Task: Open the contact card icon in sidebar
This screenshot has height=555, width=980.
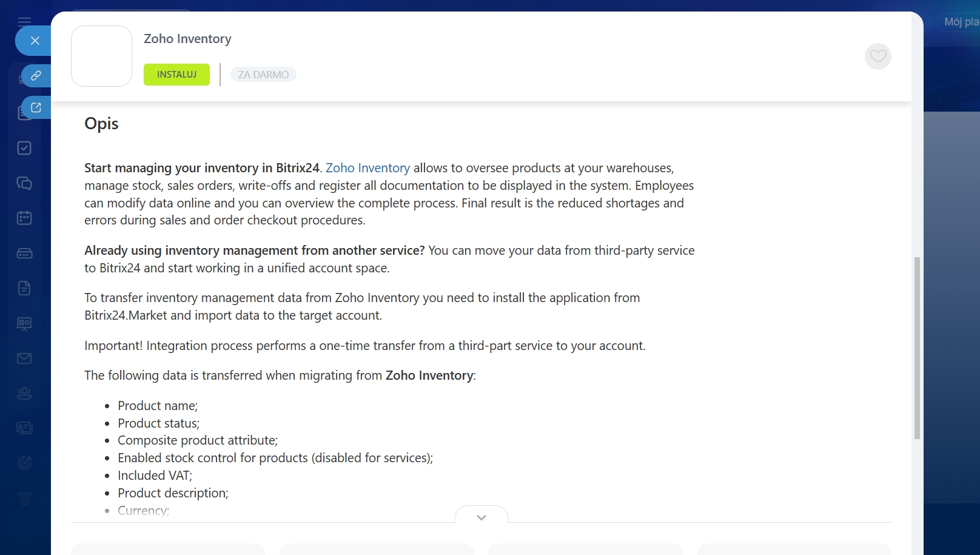Action: tap(24, 428)
